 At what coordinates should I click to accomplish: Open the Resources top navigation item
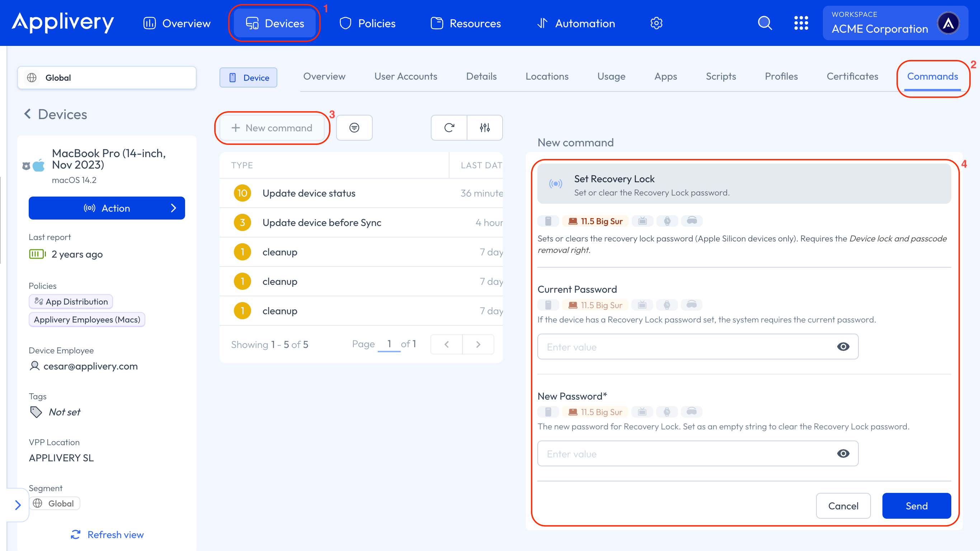click(466, 23)
